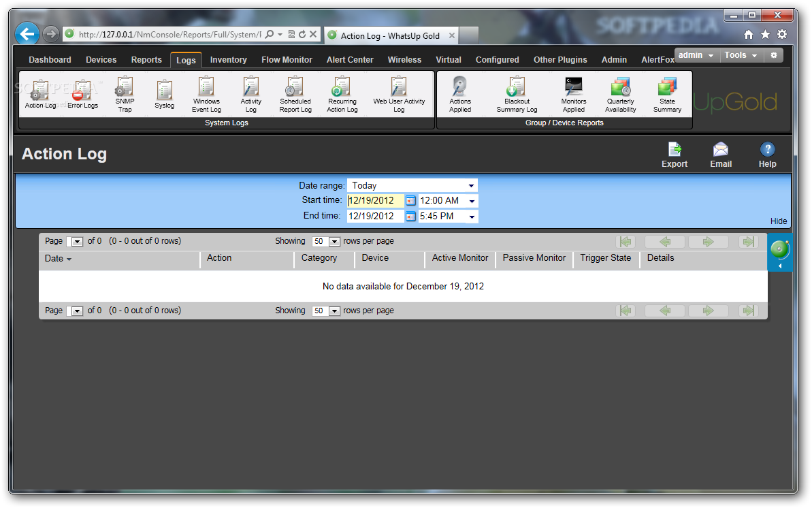The width and height of the screenshot is (812, 508).
Task: Open the Tools dropdown menu
Action: tap(741, 55)
